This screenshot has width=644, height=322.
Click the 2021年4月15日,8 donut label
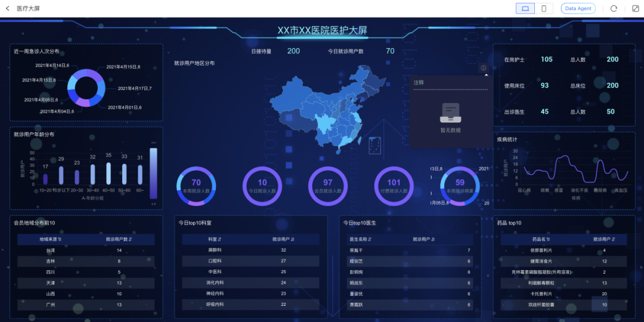click(x=123, y=67)
